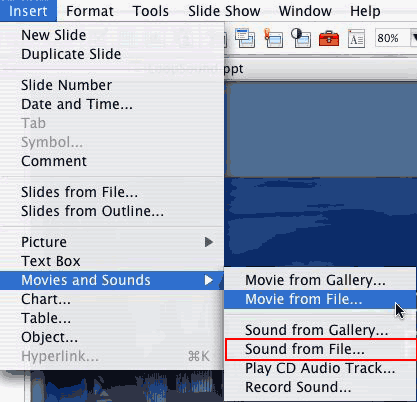Select Record Sound...

[320, 387]
